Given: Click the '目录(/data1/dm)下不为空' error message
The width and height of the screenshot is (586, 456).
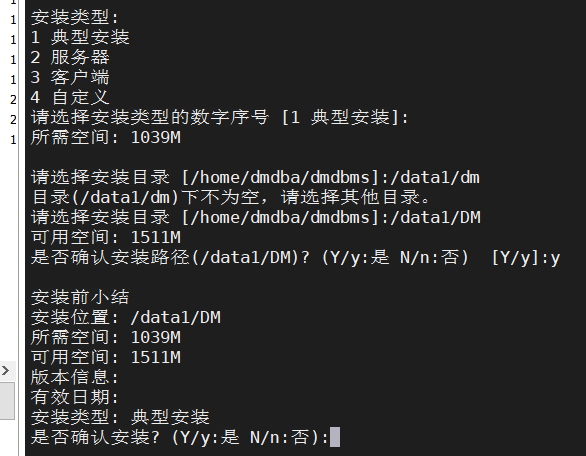Looking at the screenshot, I should [x=232, y=197].
